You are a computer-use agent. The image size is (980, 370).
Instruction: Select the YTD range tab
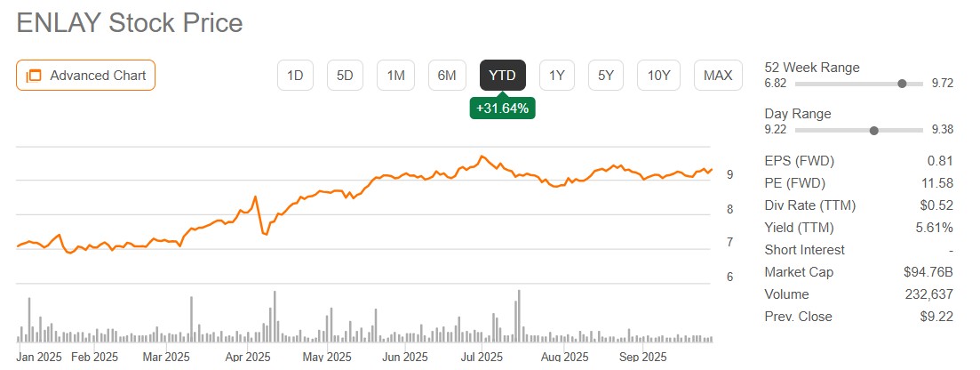[503, 76]
